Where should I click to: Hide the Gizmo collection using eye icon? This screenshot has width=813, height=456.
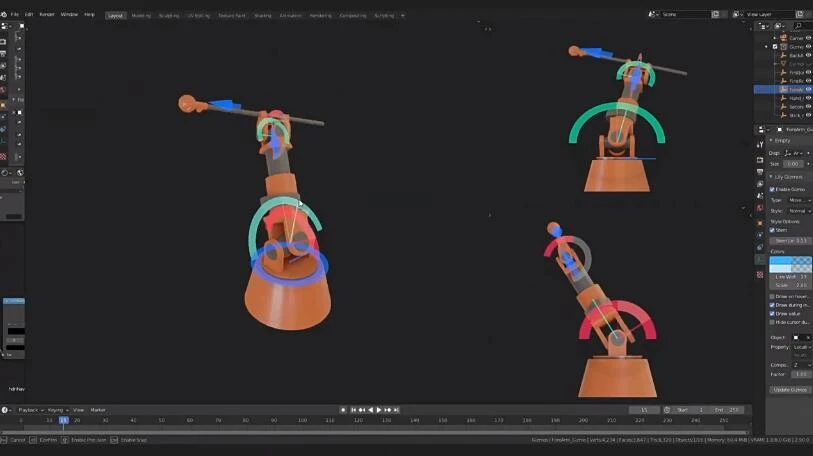[808, 46]
